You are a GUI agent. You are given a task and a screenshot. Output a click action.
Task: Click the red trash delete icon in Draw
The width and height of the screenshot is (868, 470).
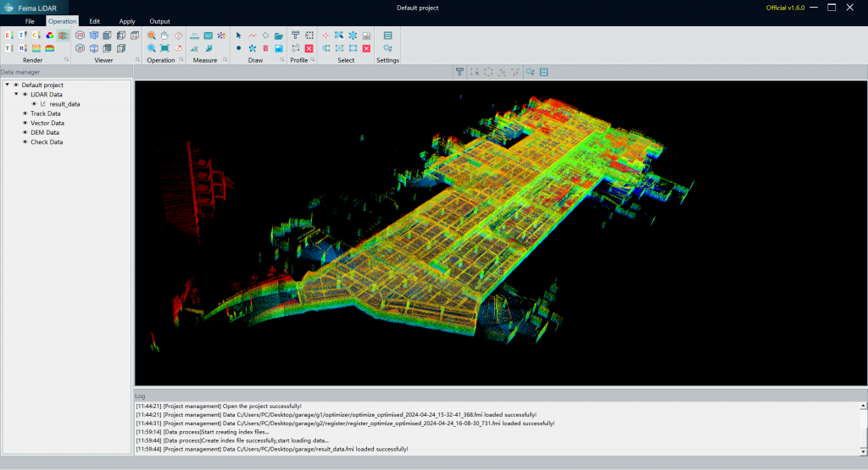click(x=265, y=48)
